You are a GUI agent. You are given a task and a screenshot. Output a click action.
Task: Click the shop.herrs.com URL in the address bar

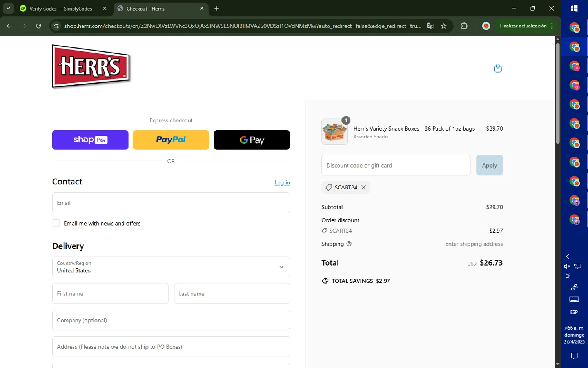243,26
